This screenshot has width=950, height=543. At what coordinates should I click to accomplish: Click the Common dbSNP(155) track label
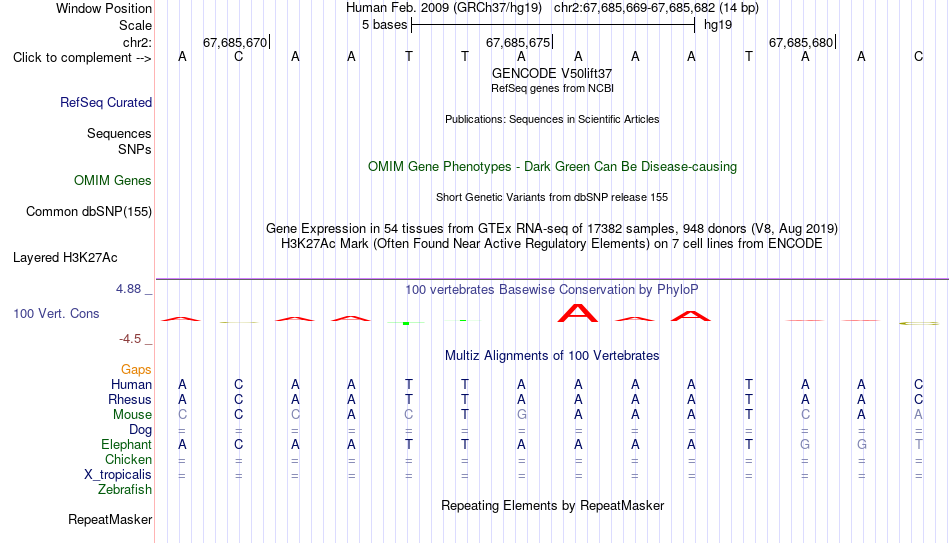click(x=88, y=212)
